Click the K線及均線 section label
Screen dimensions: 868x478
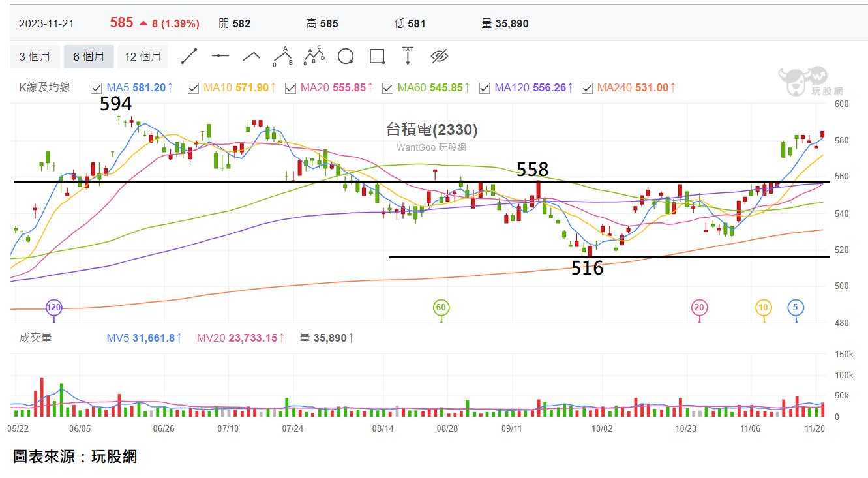tap(44, 87)
